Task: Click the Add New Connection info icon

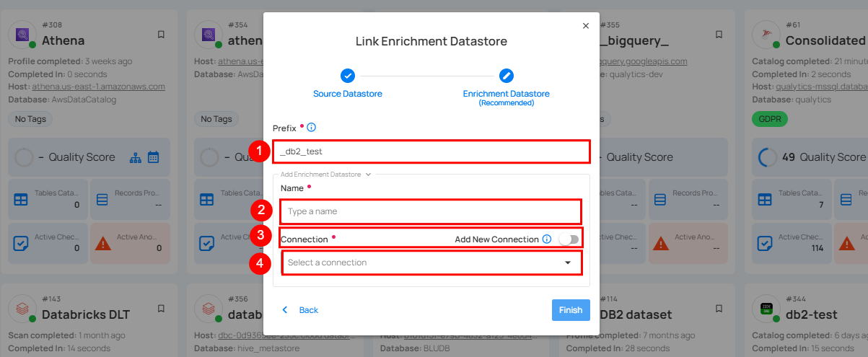Action: (547, 239)
